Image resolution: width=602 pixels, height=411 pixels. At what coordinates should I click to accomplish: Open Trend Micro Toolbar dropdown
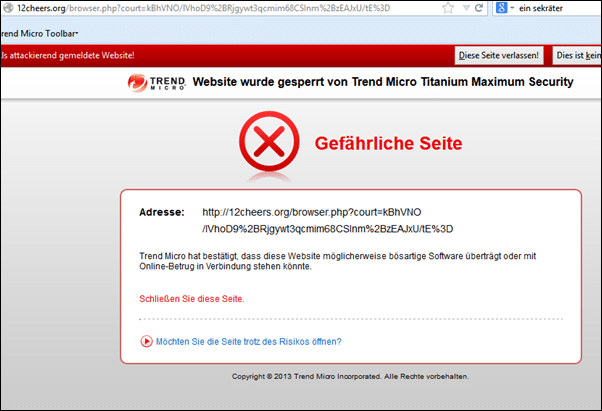click(38, 34)
